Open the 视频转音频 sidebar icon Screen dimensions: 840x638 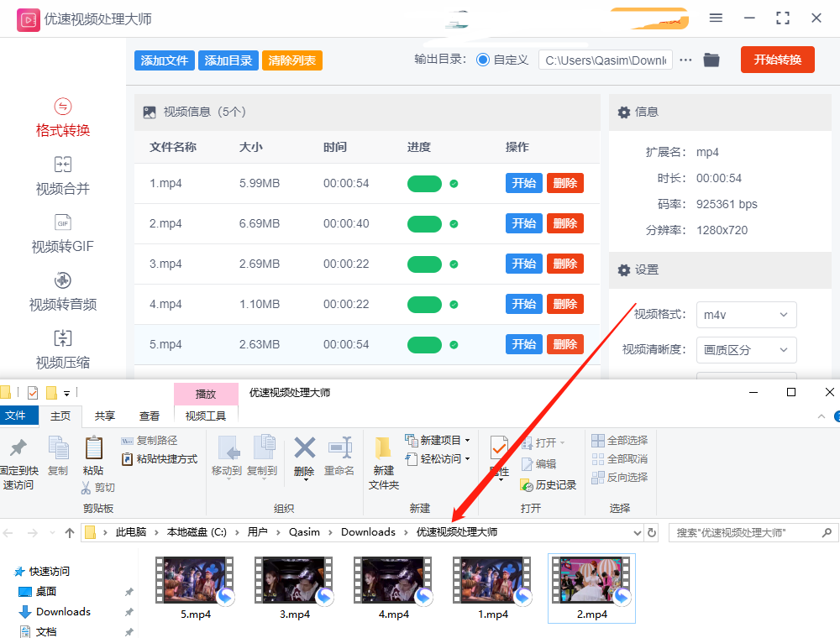tap(63, 280)
